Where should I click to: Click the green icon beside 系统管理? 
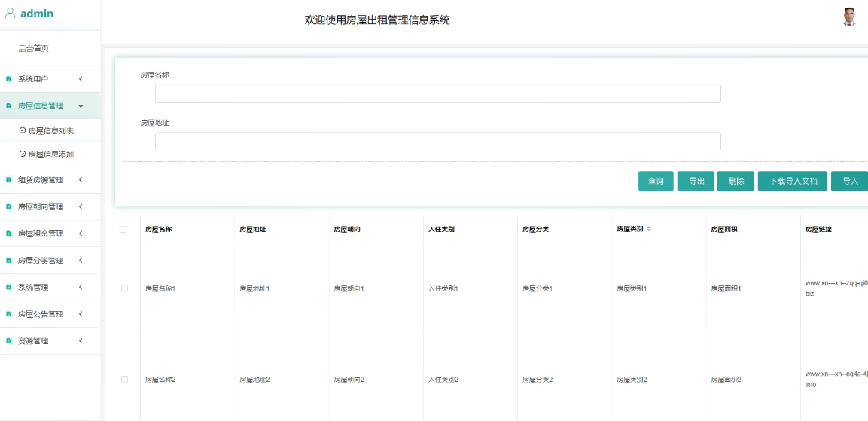point(8,288)
